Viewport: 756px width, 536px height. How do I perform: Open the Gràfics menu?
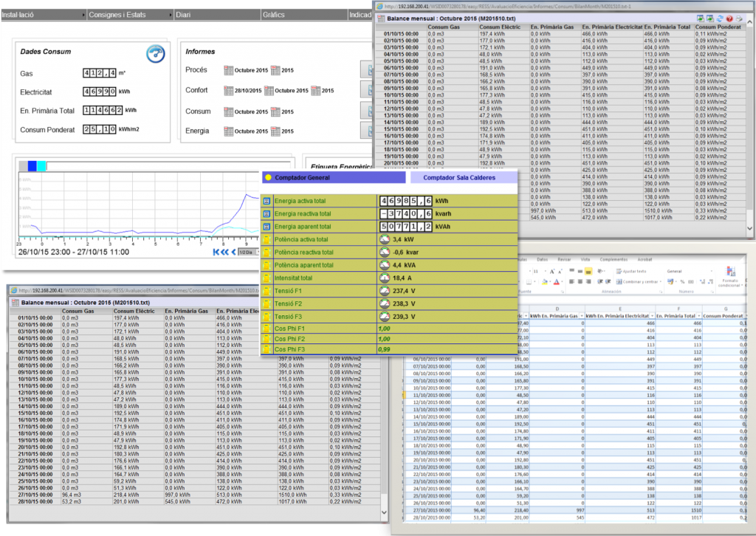click(x=304, y=15)
